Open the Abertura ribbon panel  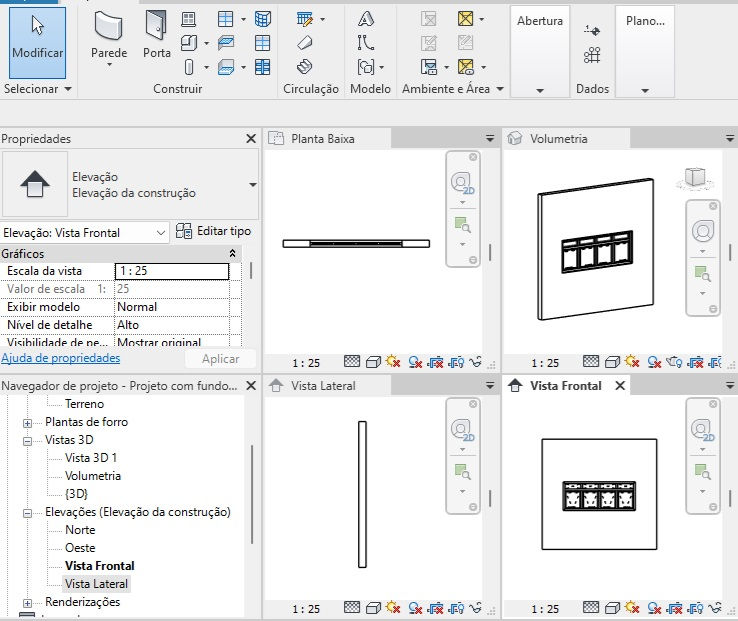coord(540,51)
